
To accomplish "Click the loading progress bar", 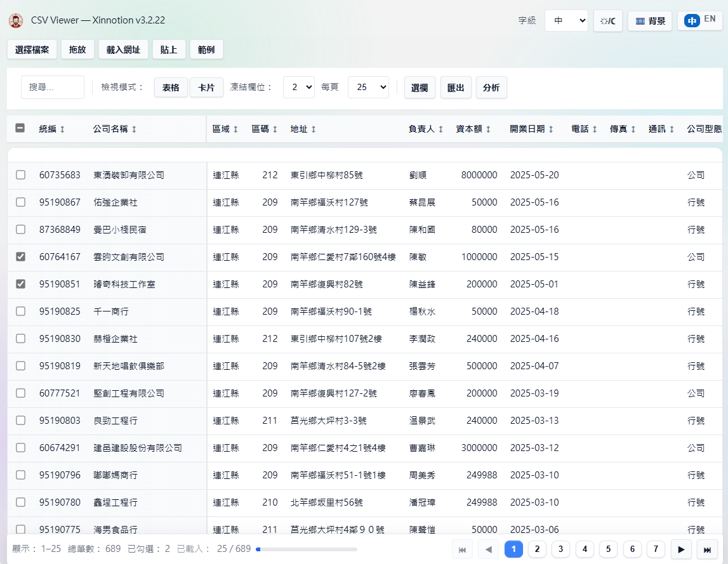I will [307, 549].
